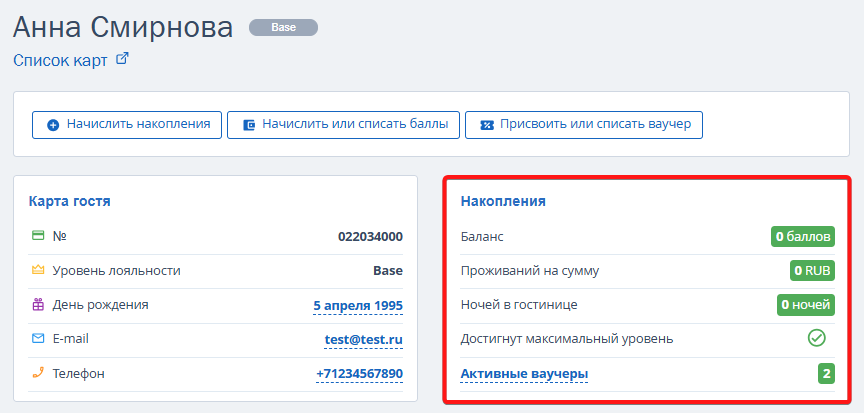Click the green card icon beside №
This screenshot has width=865, height=414.
coord(38,236)
